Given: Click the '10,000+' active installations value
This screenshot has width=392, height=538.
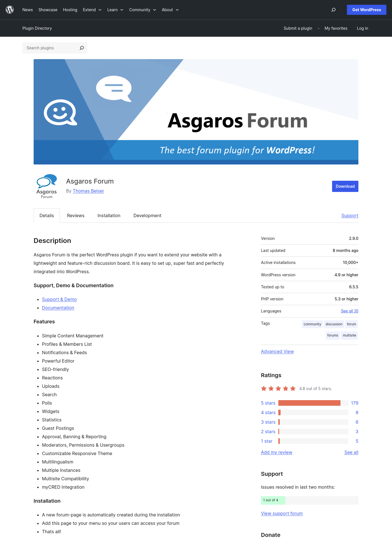Looking at the screenshot, I should pos(351,263).
